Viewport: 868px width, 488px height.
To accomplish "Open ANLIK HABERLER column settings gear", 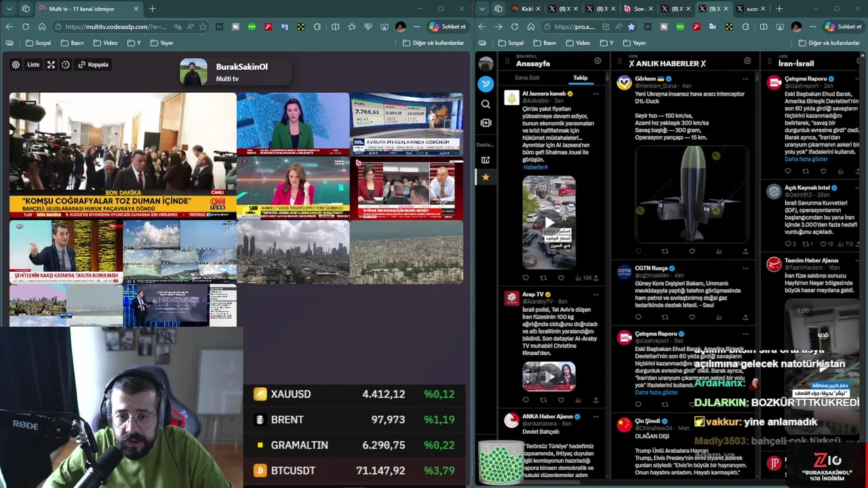I will point(747,61).
